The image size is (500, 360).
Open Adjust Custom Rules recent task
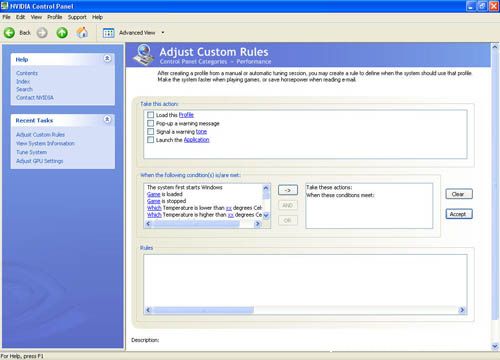click(40, 135)
